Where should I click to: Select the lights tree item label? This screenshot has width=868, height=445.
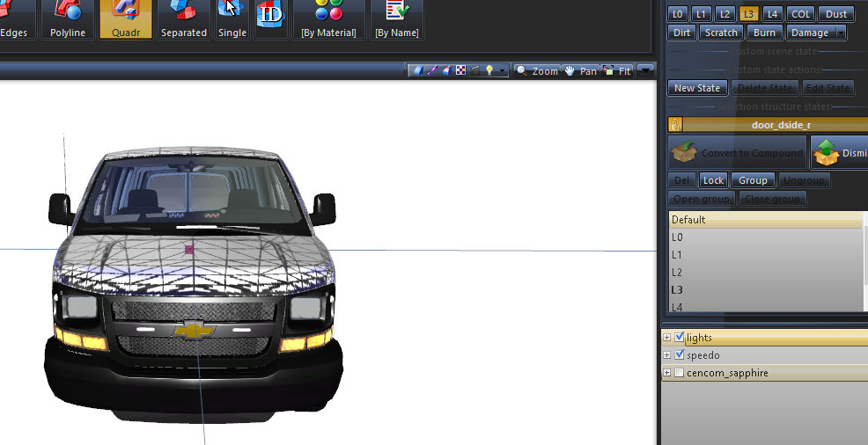click(x=699, y=337)
